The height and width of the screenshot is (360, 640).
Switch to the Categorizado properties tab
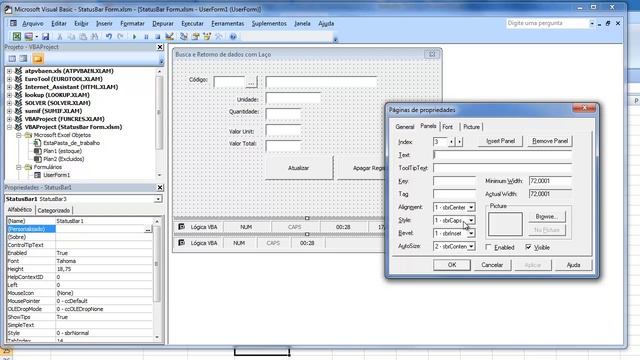(x=53, y=211)
